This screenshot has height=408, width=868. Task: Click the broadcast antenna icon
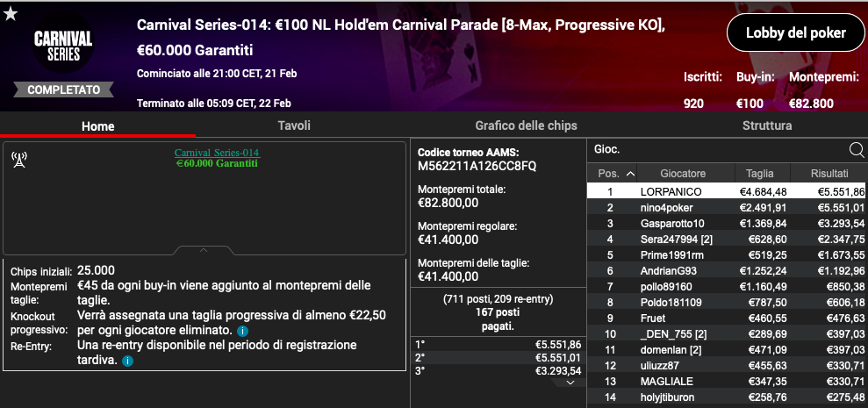18,159
